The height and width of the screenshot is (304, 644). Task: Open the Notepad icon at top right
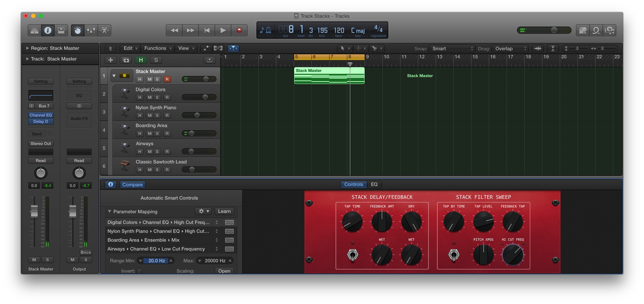point(583,30)
